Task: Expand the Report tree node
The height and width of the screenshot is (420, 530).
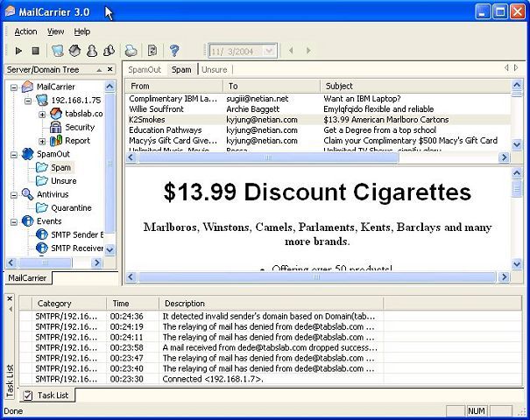Action: click(42, 141)
